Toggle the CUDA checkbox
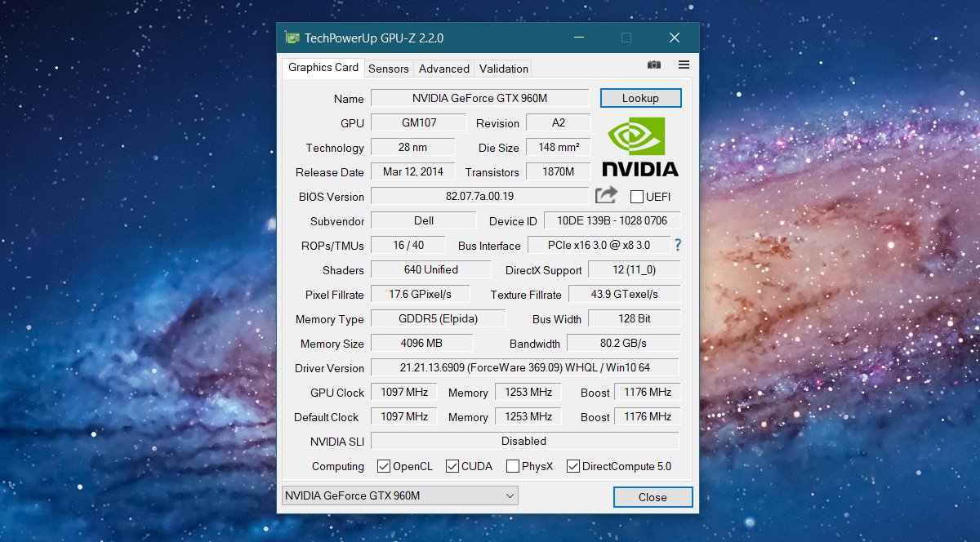The width and height of the screenshot is (980, 542). point(452,466)
